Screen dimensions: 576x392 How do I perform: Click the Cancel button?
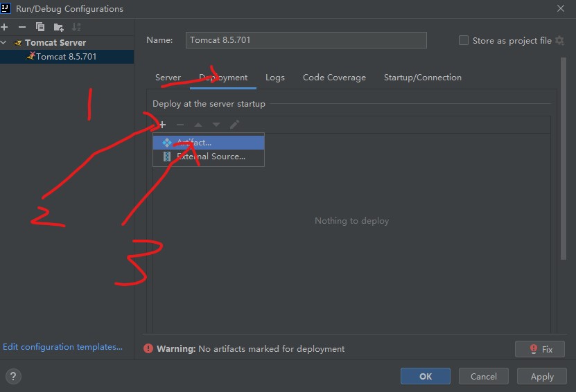coord(483,376)
